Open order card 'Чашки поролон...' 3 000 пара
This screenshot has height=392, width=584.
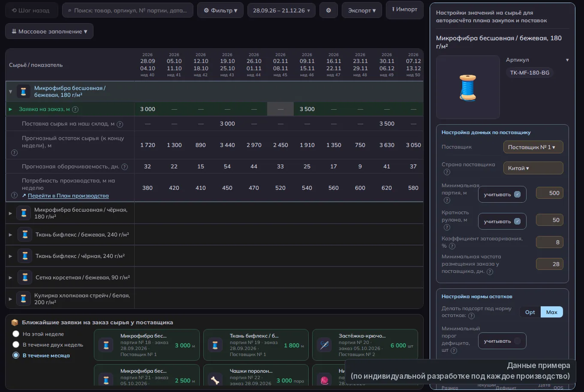click(x=256, y=376)
